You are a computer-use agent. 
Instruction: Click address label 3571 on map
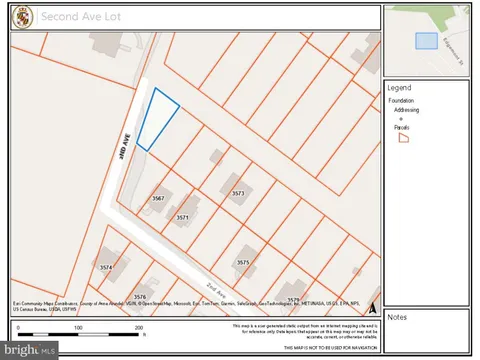182,218
